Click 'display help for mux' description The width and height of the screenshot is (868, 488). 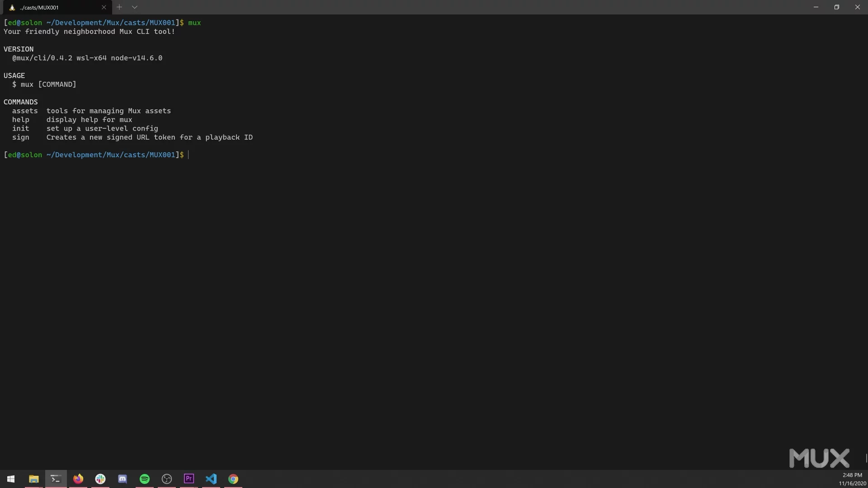[x=89, y=120]
